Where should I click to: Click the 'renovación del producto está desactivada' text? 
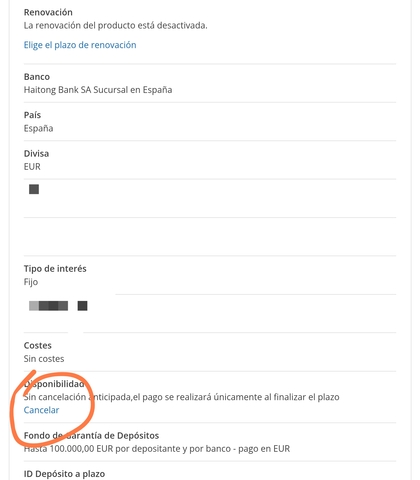point(121,26)
